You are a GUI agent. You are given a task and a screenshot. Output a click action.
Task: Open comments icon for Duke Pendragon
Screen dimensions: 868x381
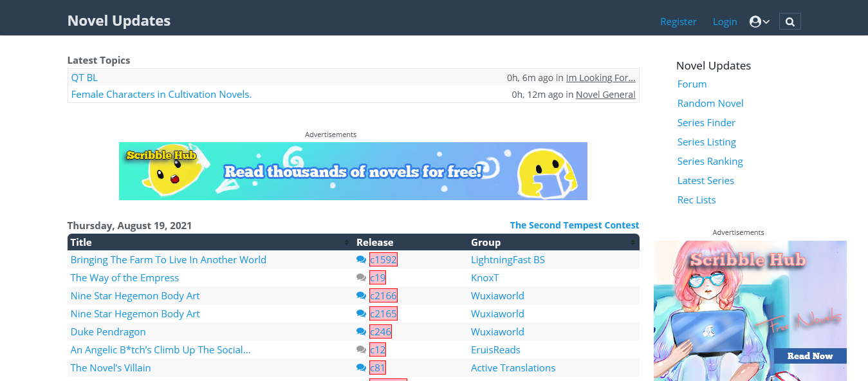click(x=361, y=332)
